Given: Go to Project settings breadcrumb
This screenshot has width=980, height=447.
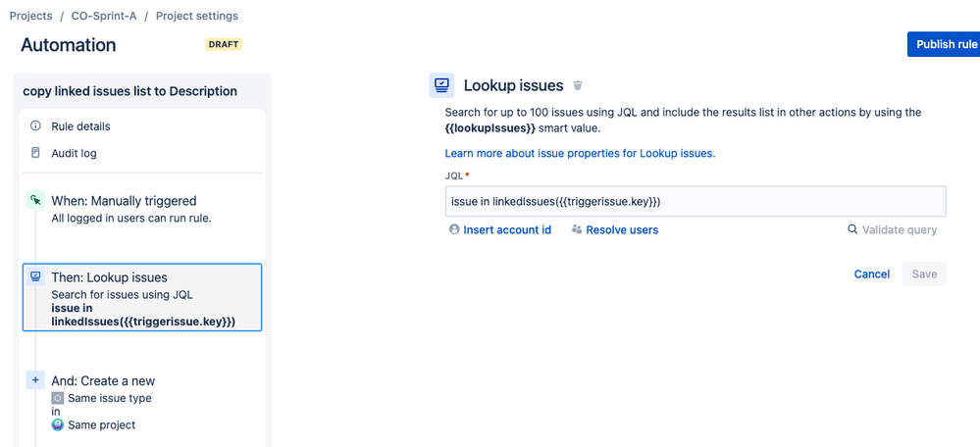Looking at the screenshot, I should coord(197,16).
